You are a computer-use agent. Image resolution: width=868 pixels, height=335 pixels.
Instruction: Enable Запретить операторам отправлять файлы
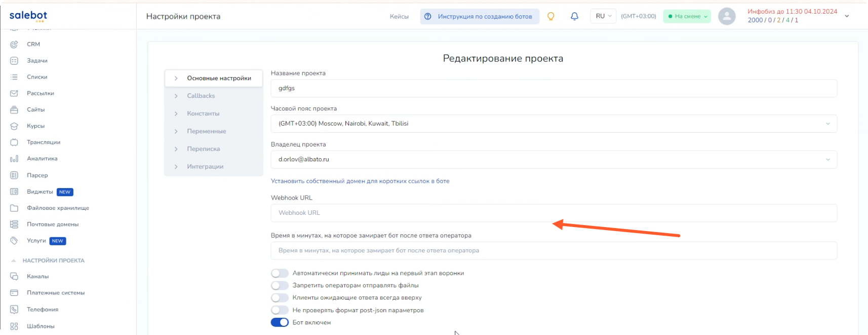click(280, 285)
